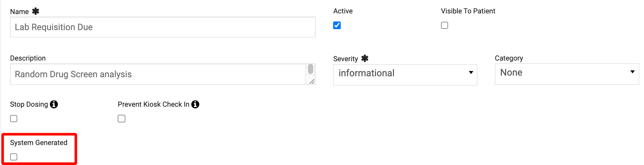Click the Description box resize handle
Screen dimensions: 644x165
[312, 82]
